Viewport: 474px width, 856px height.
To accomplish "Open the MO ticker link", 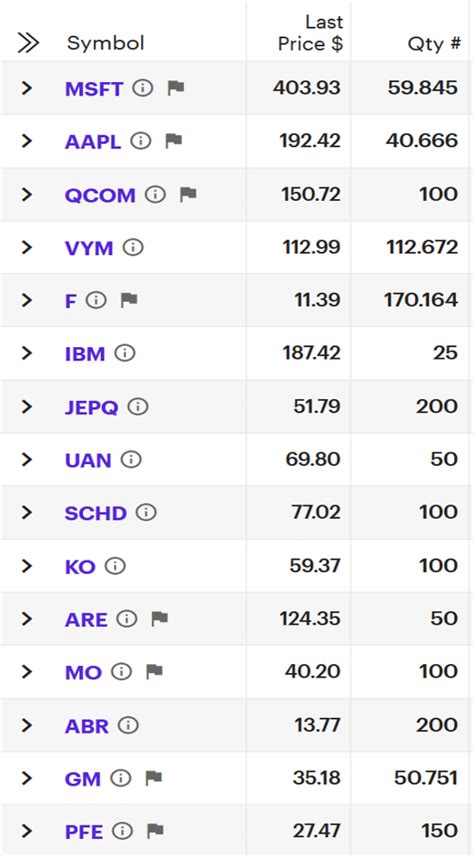I will point(83,672).
